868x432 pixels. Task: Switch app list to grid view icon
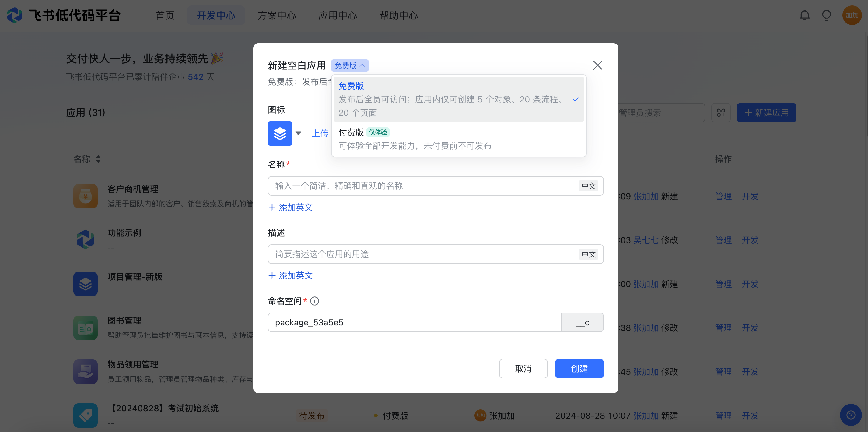pos(721,113)
